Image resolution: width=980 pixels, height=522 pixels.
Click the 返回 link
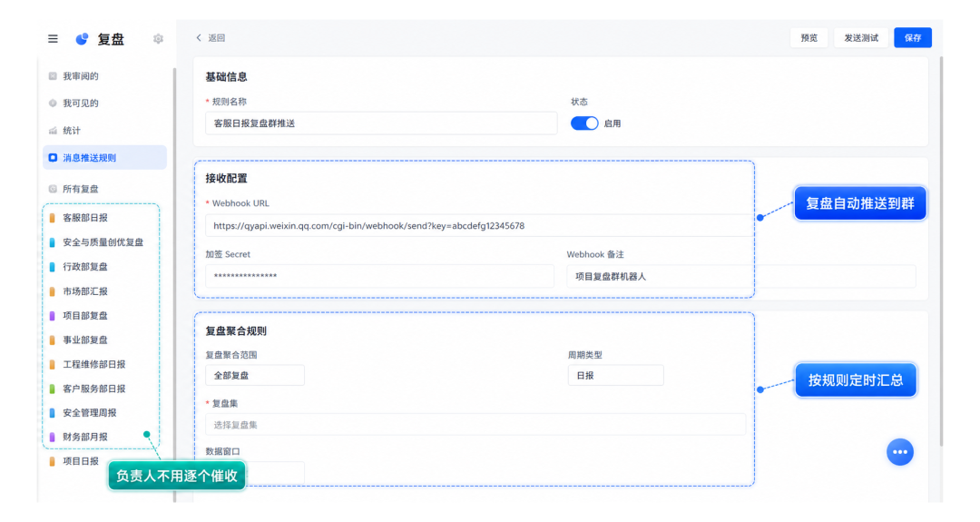216,37
